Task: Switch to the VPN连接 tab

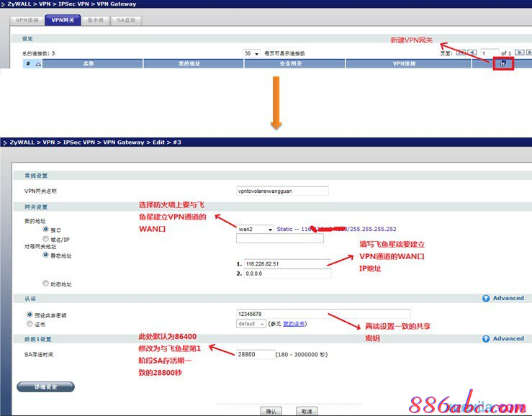Action: 27,20
